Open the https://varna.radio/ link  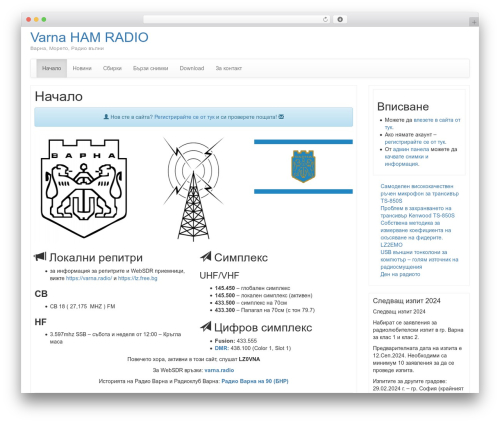click(89, 278)
